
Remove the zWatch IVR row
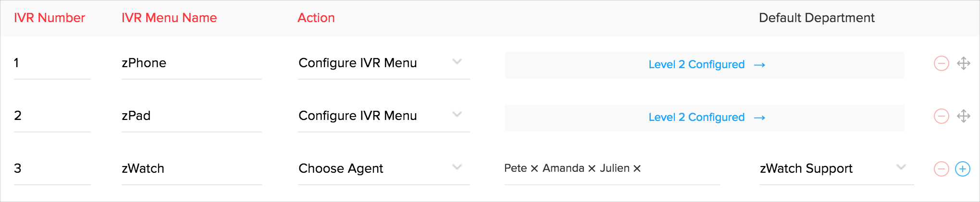(941, 169)
